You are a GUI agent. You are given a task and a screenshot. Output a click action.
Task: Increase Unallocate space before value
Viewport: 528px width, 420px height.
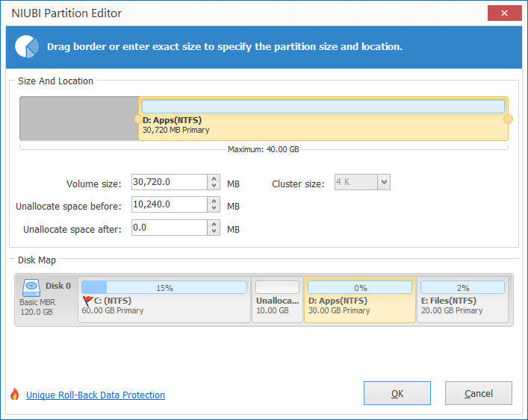coord(214,201)
